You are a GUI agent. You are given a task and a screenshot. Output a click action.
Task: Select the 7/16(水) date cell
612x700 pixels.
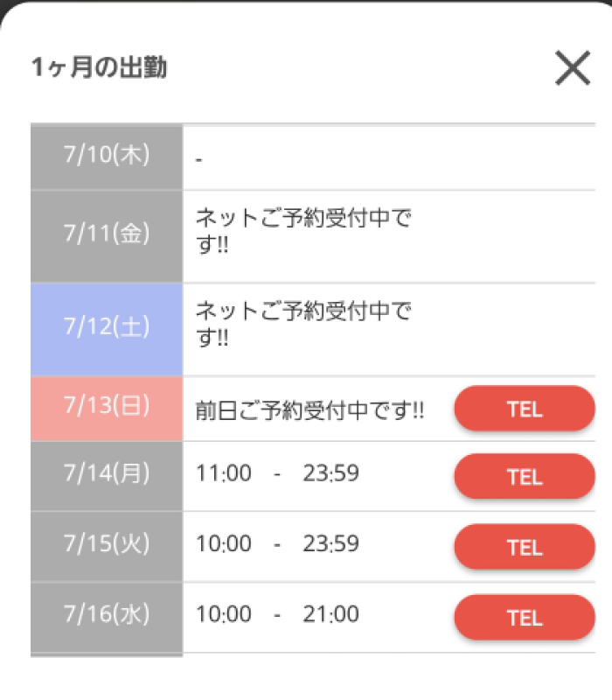(107, 618)
